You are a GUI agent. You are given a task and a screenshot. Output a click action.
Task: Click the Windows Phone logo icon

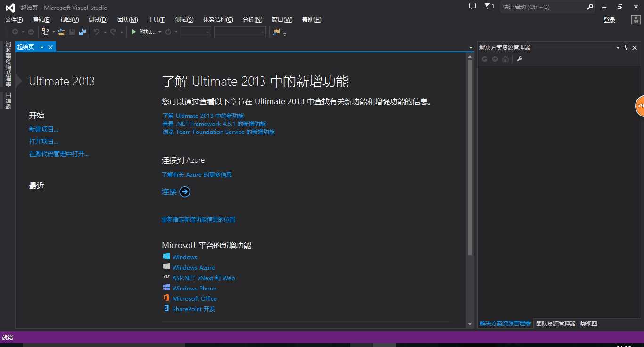tap(166, 288)
